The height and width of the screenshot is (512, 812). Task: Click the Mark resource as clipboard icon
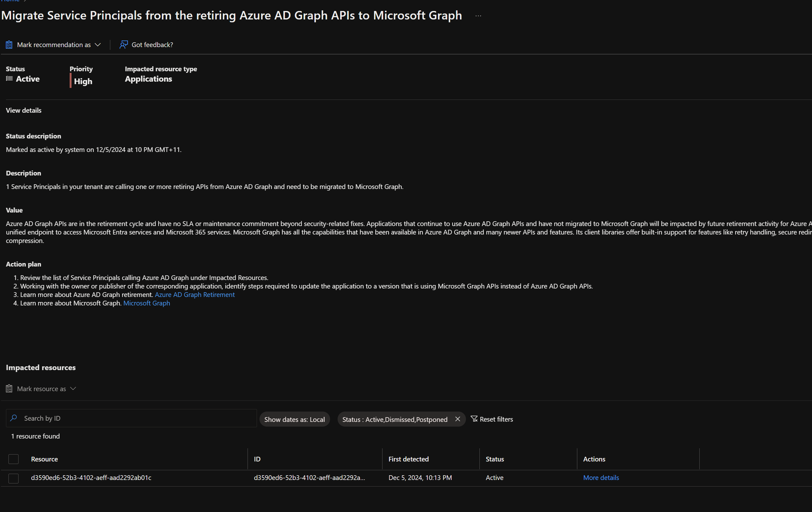(x=9, y=389)
